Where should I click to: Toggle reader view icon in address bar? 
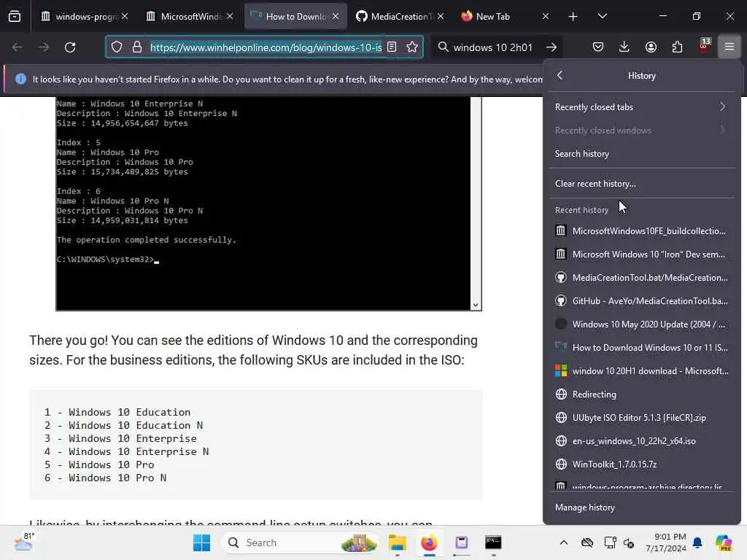click(x=392, y=47)
